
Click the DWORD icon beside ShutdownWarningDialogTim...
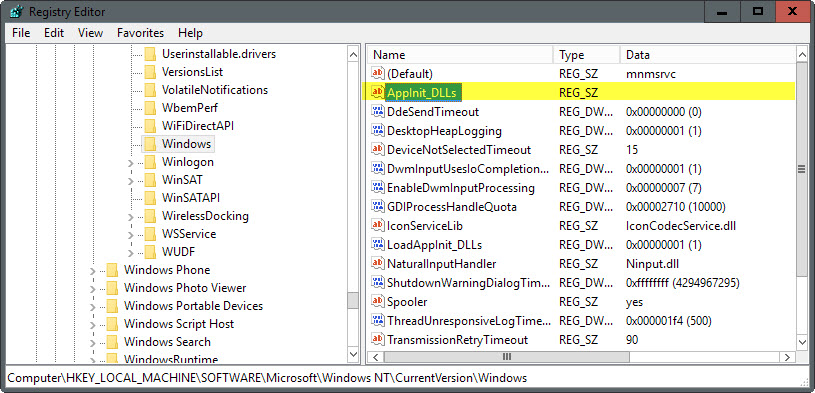tap(377, 282)
